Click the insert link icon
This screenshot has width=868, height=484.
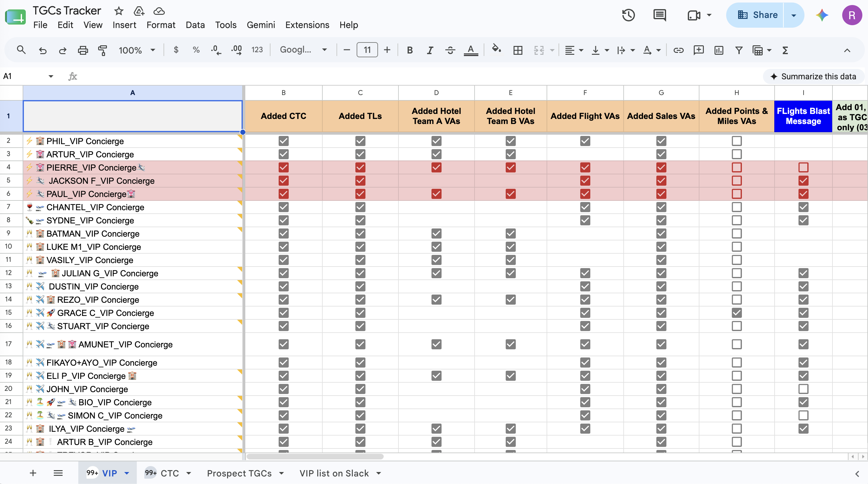pos(678,50)
